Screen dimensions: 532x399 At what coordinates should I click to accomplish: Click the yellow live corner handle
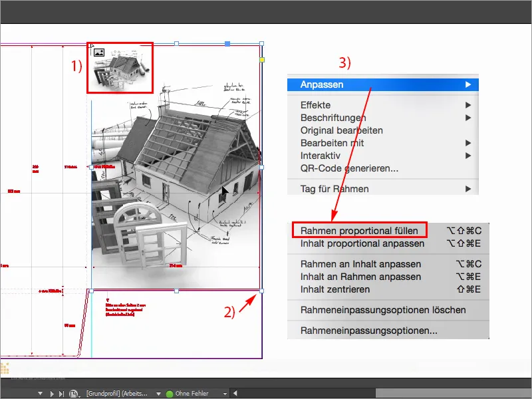point(261,60)
